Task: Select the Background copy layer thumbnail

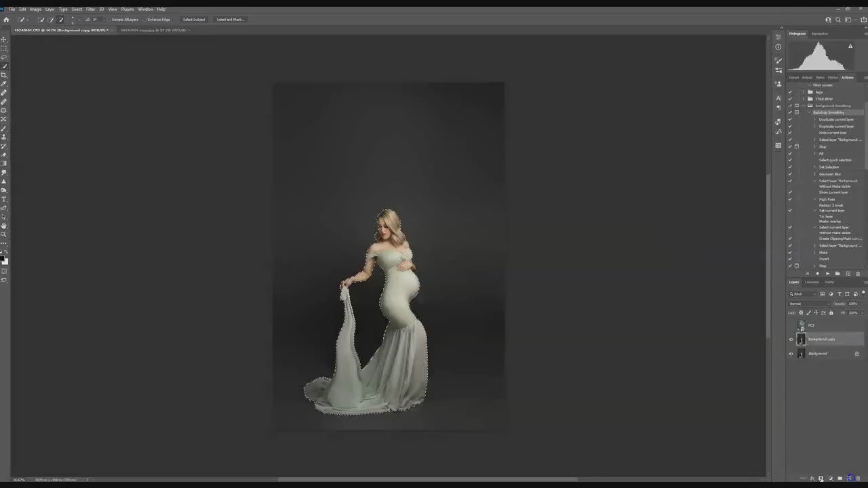Action: point(801,339)
